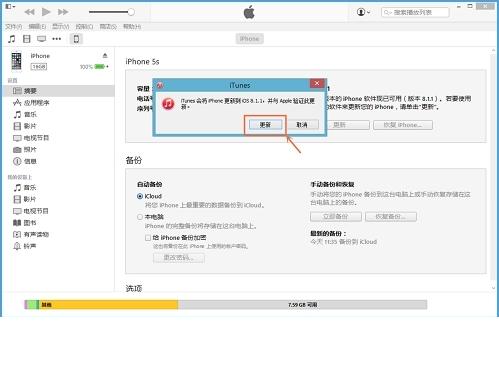Open the Music library toolbar icon
Screen dimensions: 499x367
12,39
